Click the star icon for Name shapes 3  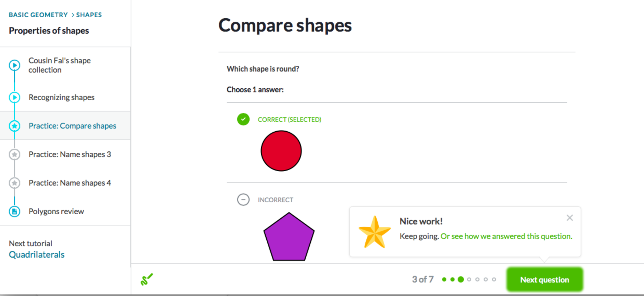[x=14, y=155]
